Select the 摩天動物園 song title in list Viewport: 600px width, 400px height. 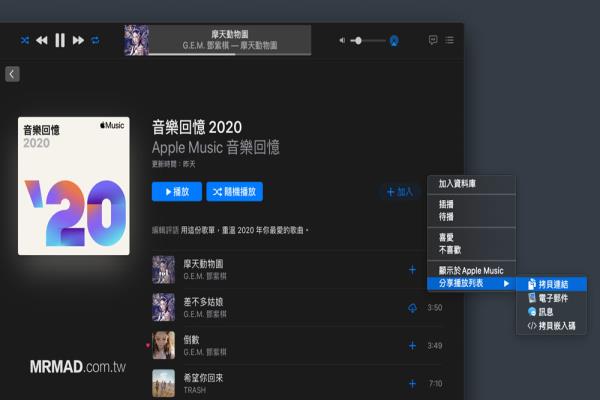click(203, 264)
